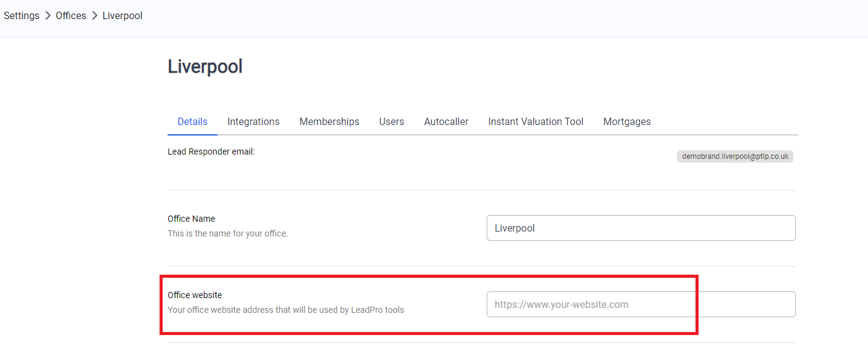Focus the Office Name input field
This screenshot has width=868, height=364.
pos(641,228)
